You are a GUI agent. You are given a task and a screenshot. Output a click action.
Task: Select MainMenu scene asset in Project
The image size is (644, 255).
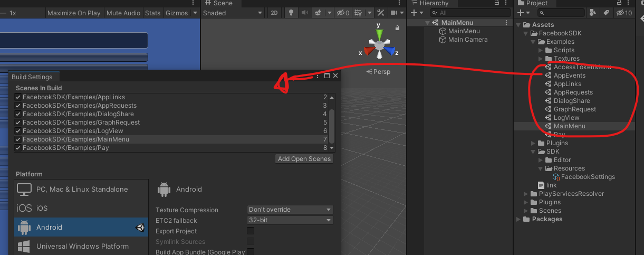coord(565,126)
